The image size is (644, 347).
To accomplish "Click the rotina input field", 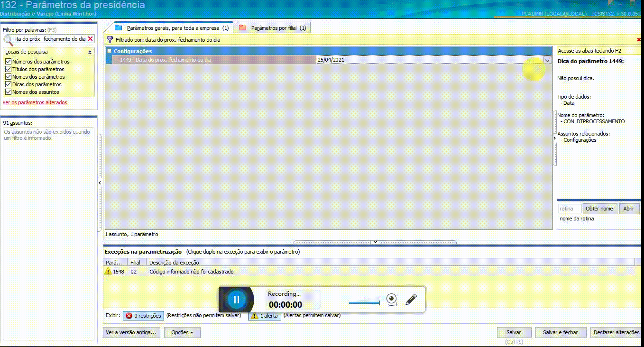I will (570, 209).
